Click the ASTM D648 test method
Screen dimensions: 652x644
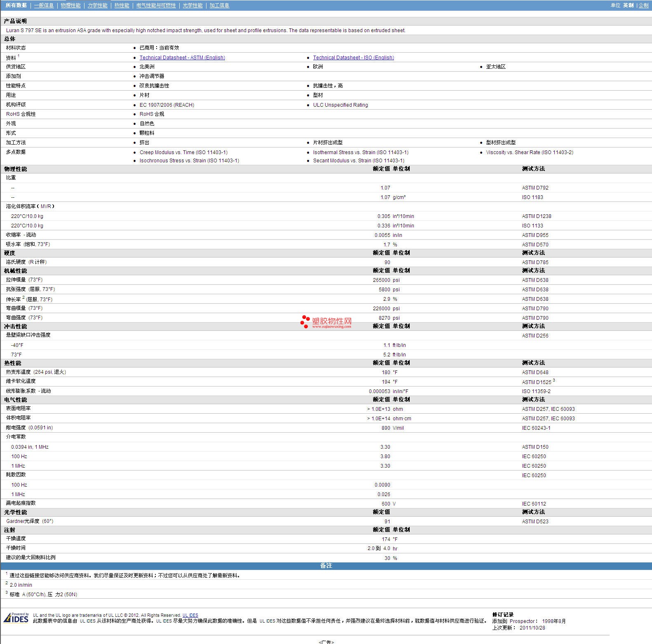(535, 372)
